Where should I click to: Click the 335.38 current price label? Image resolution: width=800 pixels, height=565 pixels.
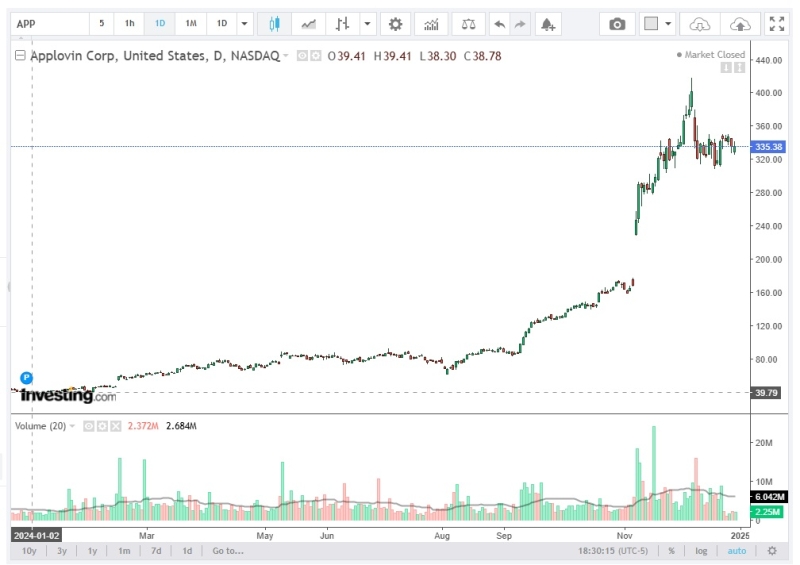tap(768, 147)
